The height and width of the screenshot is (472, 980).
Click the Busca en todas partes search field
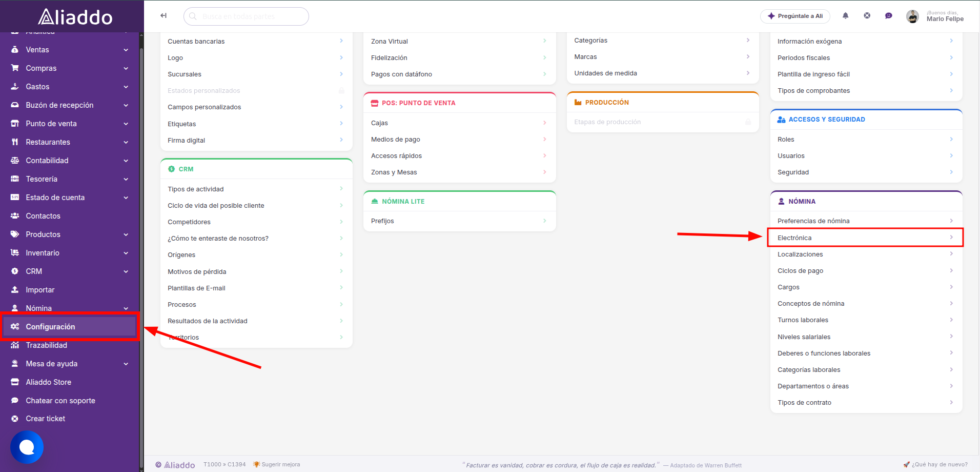(x=246, y=16)
